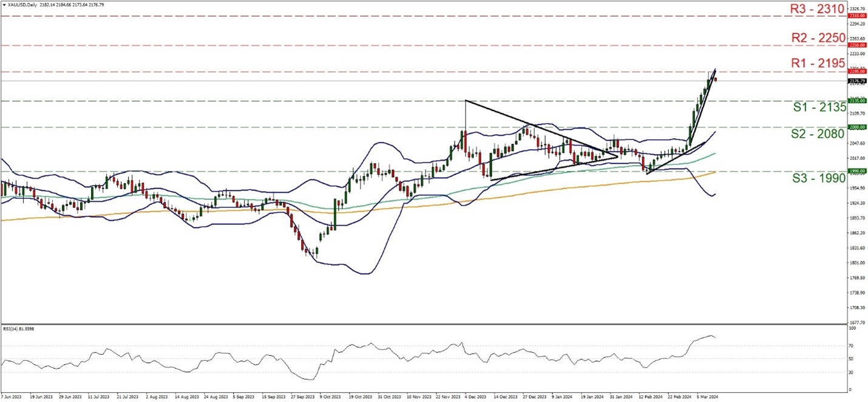Click the R3 - 2310 resistance label
This screenshot has width=868, height=402.
(x=817, y=8)
